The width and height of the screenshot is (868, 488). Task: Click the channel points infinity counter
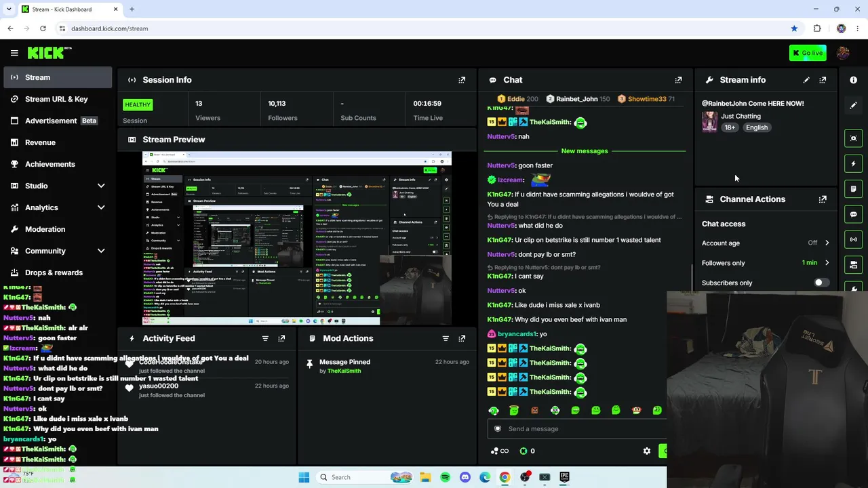click(x=499, y=451)
